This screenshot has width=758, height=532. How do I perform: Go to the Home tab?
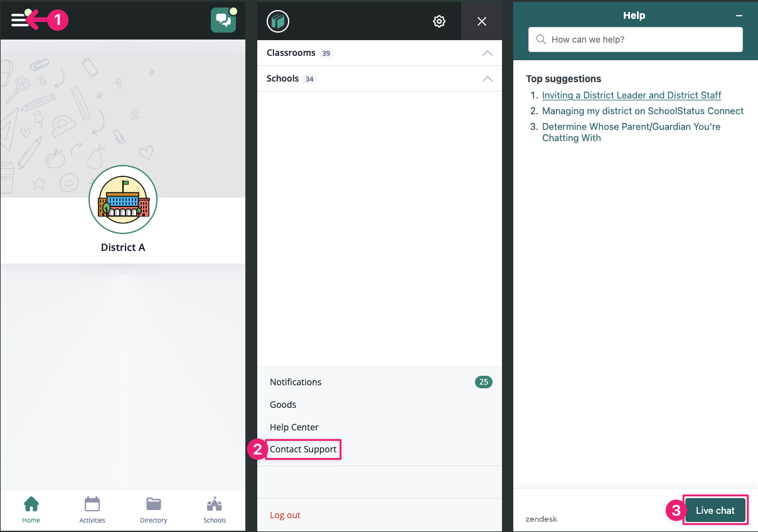[31, 509]
